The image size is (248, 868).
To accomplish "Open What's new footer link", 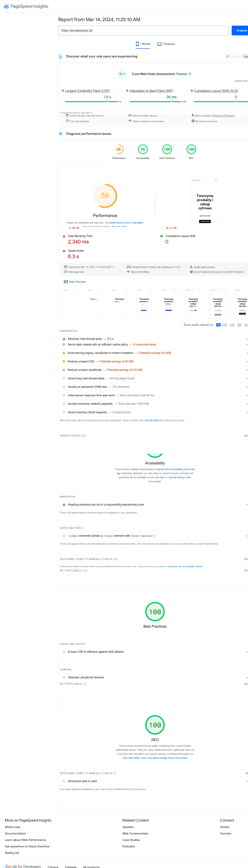I will point(12,827).
